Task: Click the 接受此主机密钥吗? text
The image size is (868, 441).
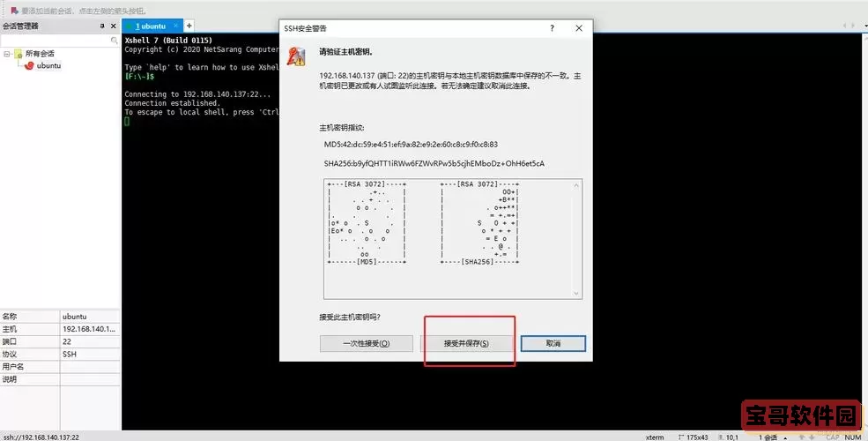Action: (x=350, y=318)
